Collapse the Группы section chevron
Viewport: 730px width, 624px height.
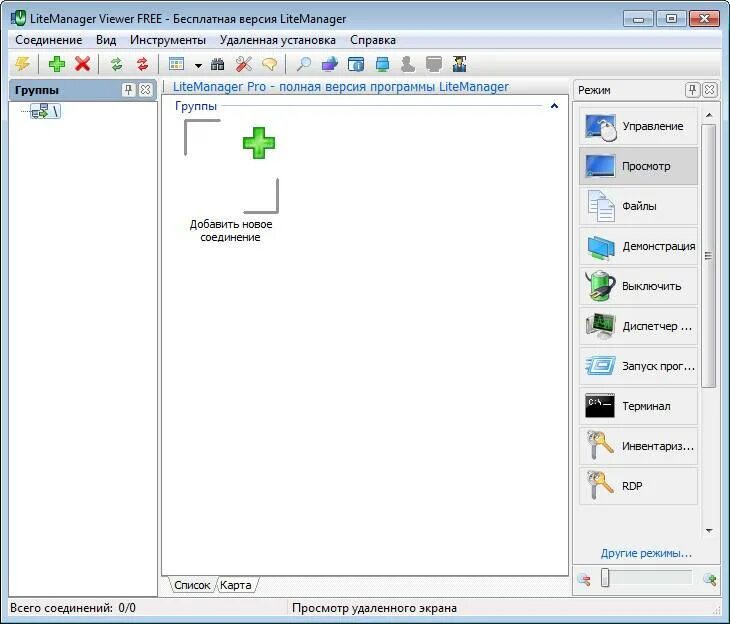(554, 106)
